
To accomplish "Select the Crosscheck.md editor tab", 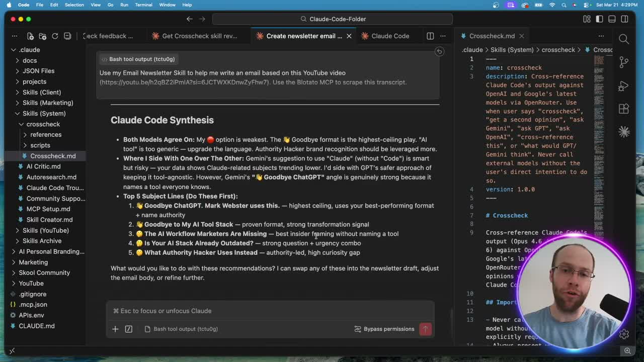I will pos(492,36).
